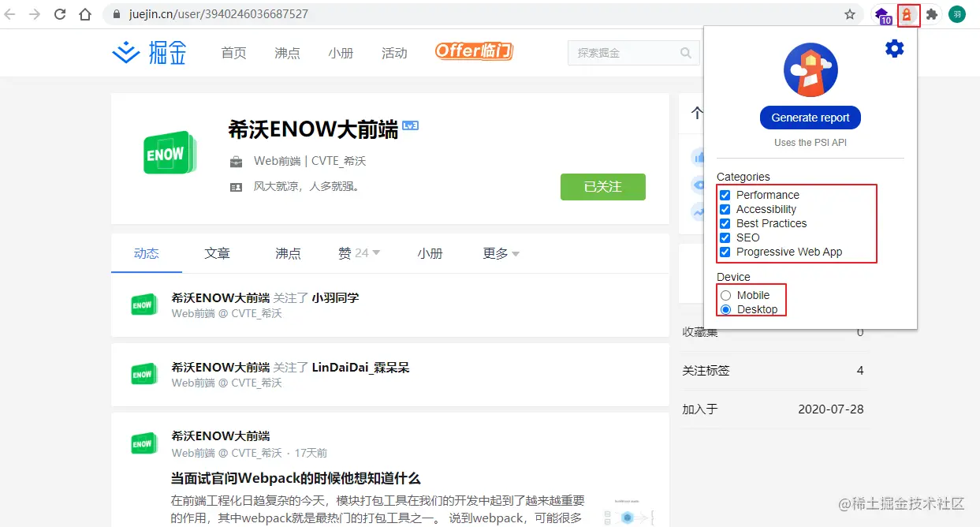The width and height of the screenshot is (980, 527).
Task: Open 沸点 in the top navigation
Action: [x=287, y=53]
